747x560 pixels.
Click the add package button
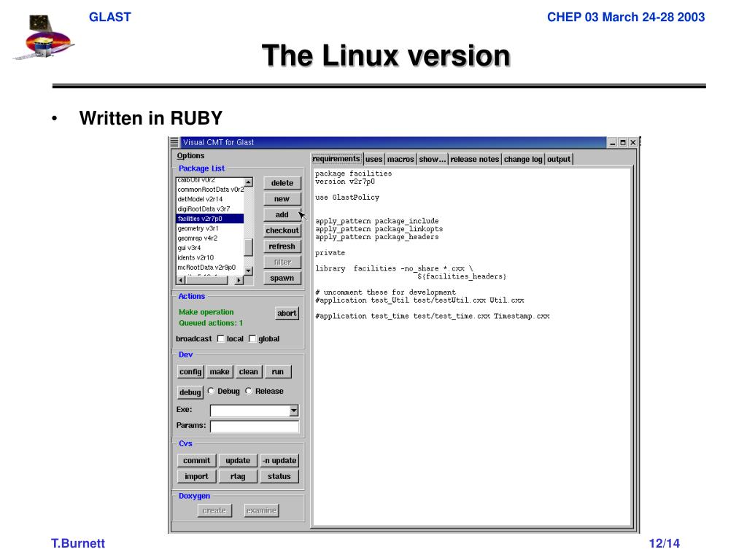(282, 215)
